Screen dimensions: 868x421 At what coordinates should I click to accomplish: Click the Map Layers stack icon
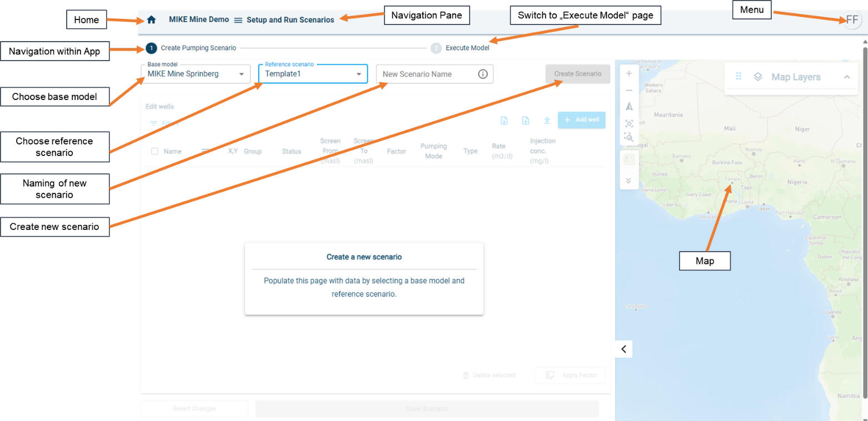click(757, 77)
